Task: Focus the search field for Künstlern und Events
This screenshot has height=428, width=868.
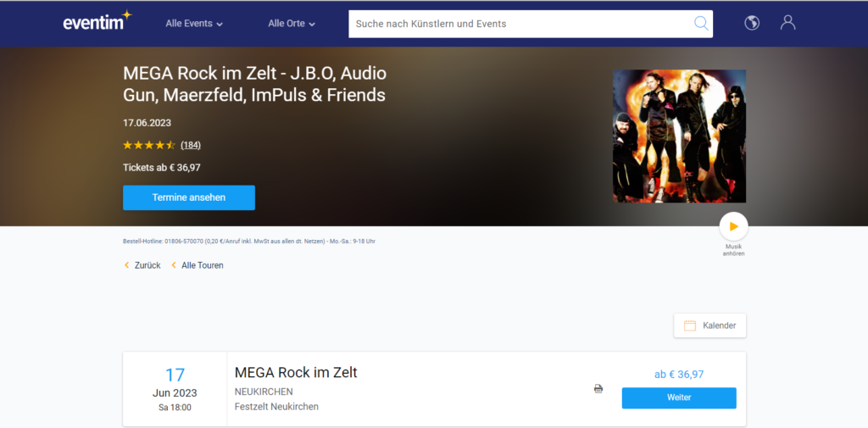Action: pos(517,24)
